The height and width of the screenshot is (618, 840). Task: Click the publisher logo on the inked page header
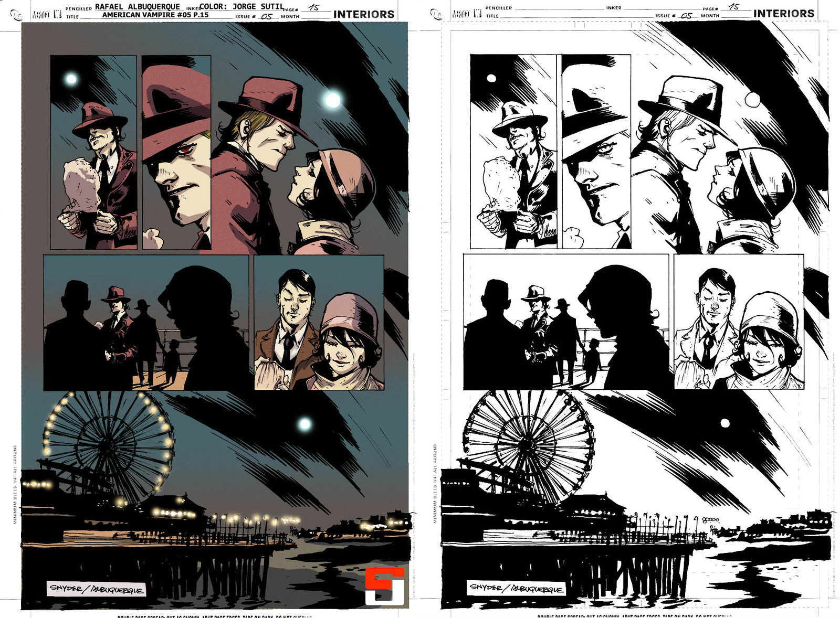(x=436, y=14)
